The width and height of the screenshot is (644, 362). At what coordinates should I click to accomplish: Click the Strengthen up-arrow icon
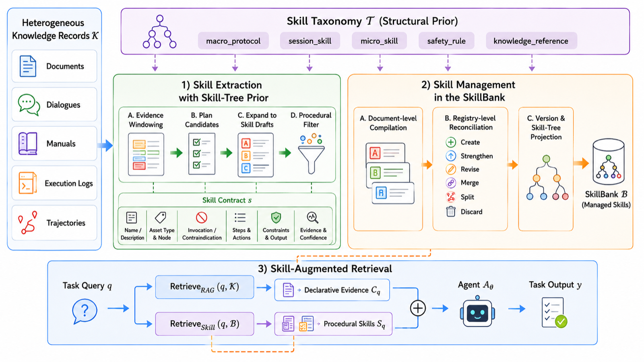pos(451,156)
